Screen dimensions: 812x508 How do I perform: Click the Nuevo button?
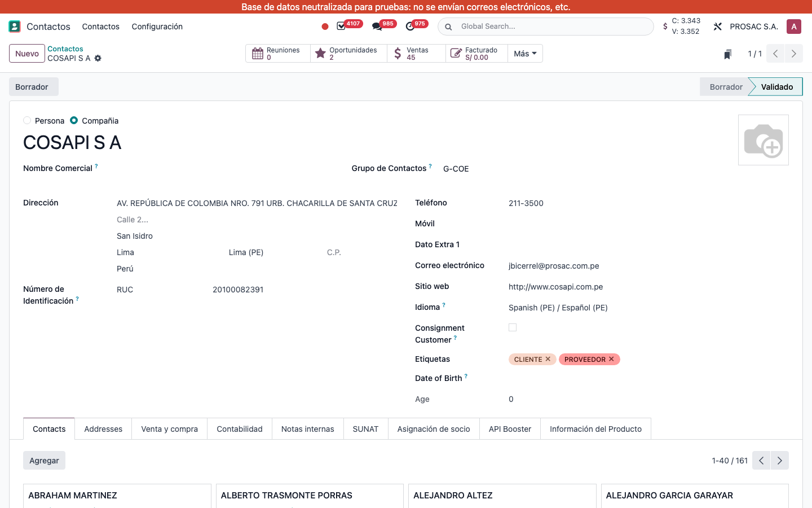coord(27,54)
